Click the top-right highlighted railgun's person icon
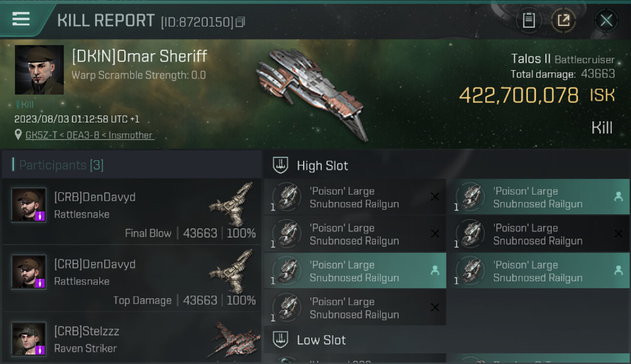The image size is (631, 364). 618,197
